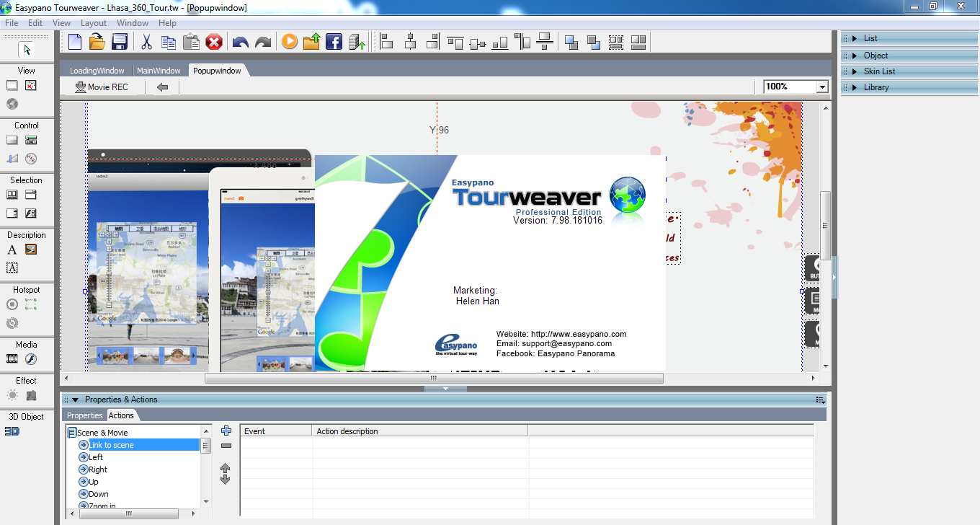Viewport: 980px width, 525px height.
Task: Align objects to horizontal center
Action: [410, 42]
